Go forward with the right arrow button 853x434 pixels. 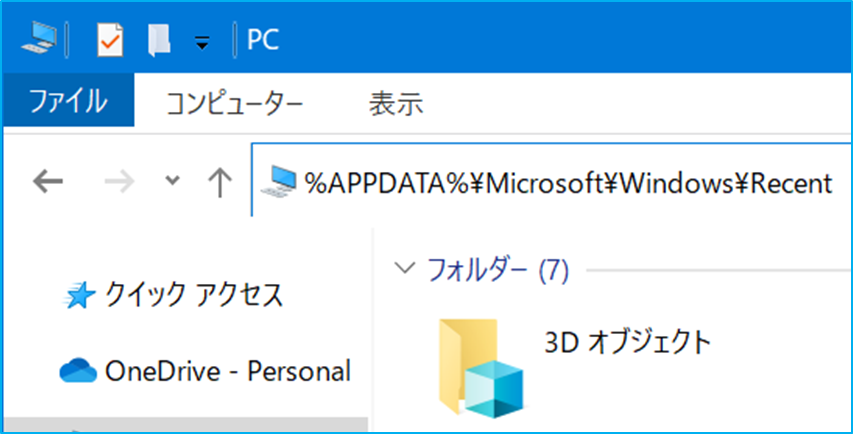coord(119,182)
